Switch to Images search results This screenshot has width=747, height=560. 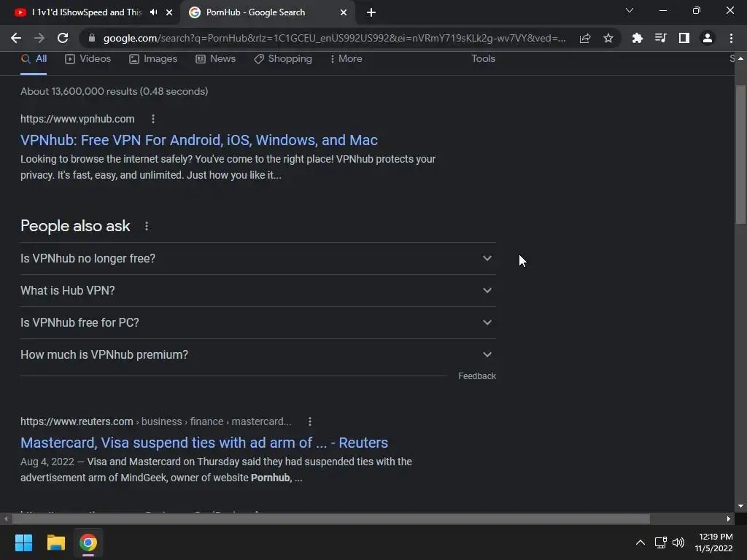pyautogui.click(x=153, y=59)
